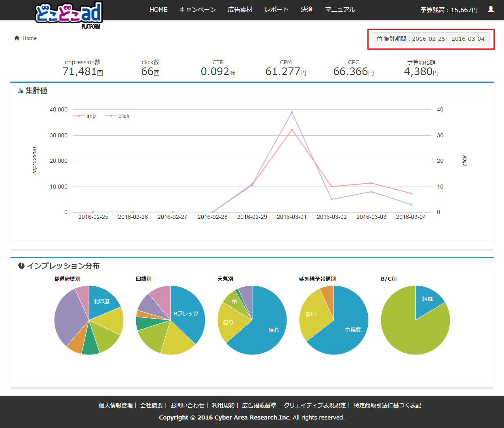This screenshot has height=428, width=504.
Task: Open the レポート menu
Action: coord(276,10)
